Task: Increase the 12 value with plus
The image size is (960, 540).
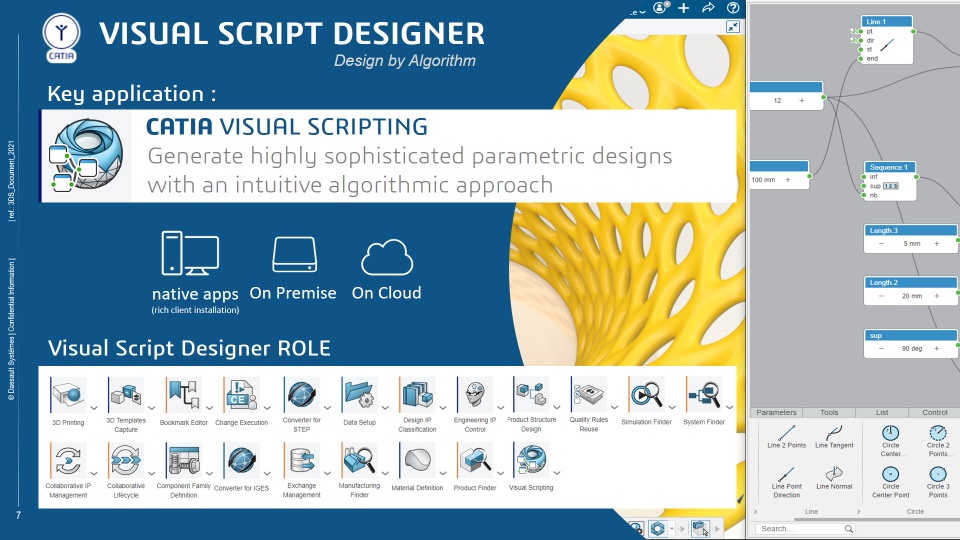Action: 802,100
